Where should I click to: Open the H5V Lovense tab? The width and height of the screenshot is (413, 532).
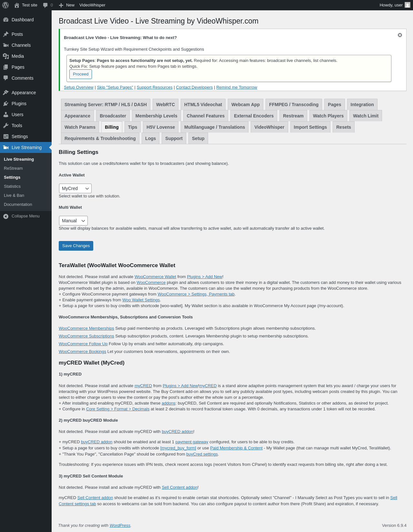[161, 127]
